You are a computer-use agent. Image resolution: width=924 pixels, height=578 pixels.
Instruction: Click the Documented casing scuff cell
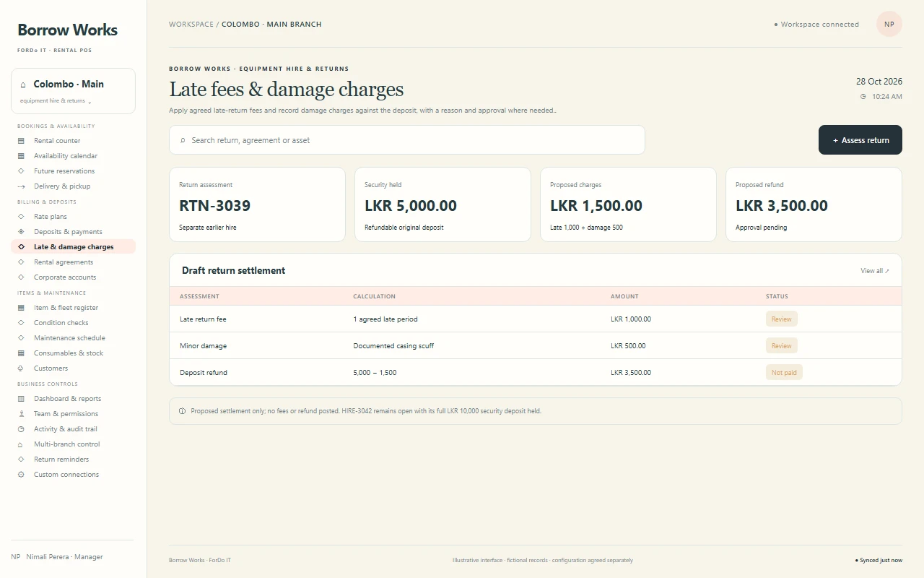[x=393, y=346]
